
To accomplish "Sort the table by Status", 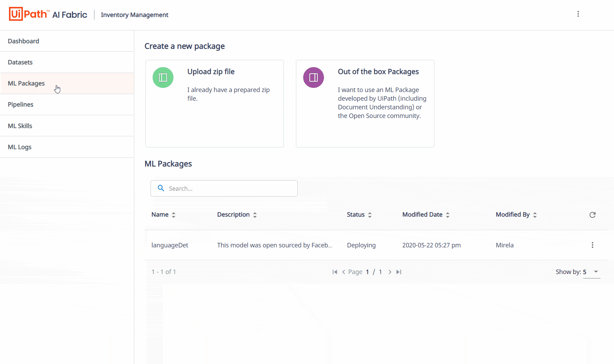I will pos(370,215).
